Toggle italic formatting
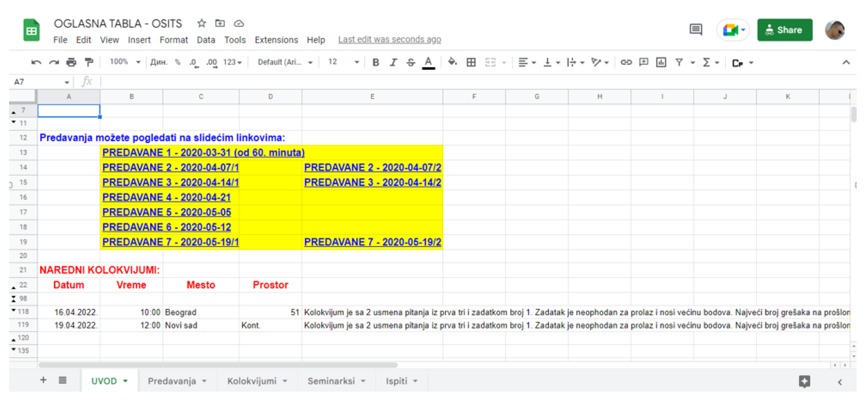Viewport: 868px width, 400px height. (x=393, y=62)
